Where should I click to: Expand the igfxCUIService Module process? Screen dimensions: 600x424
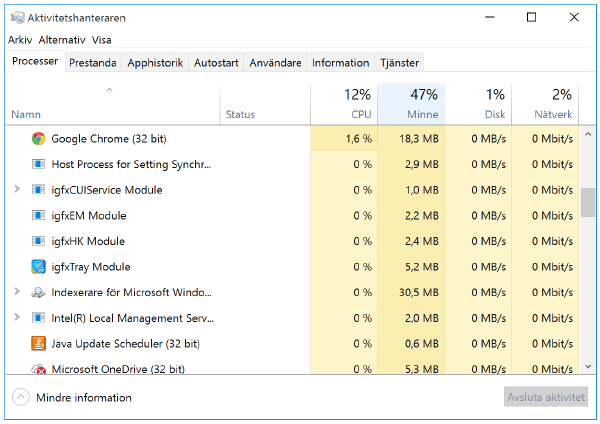coord(17,190)
